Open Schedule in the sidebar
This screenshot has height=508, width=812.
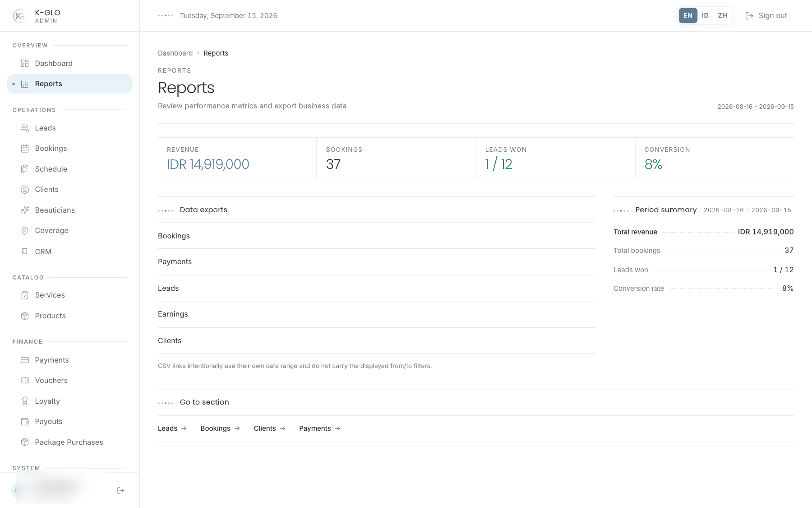coord(69,169)
